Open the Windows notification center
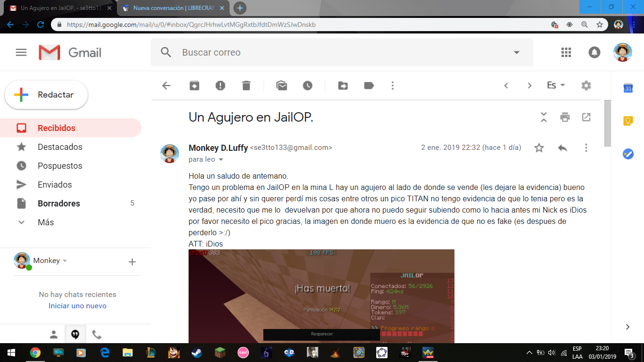The image size is (644, 362). 629,352
